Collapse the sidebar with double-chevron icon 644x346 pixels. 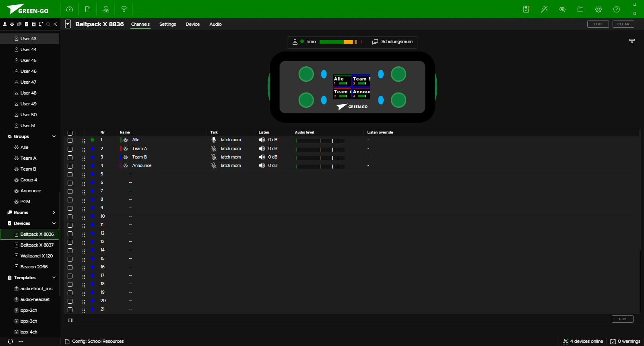coord(55,24)
